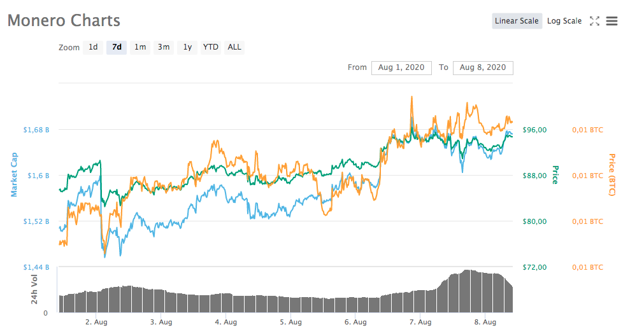Show ALL time zoom range
The height and width of the screenshot is (334, 644).
(234, 47)
